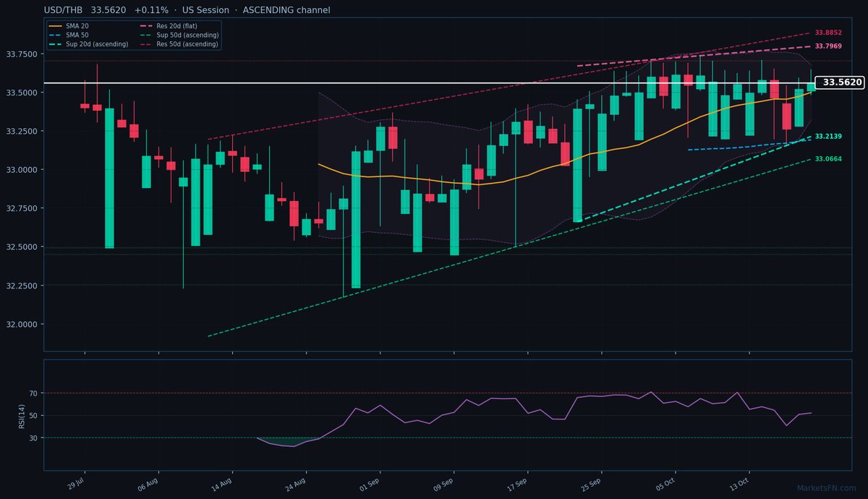Select the SMA 20 legend entry
The image size is (868, 499).
(x=68, y=26)
